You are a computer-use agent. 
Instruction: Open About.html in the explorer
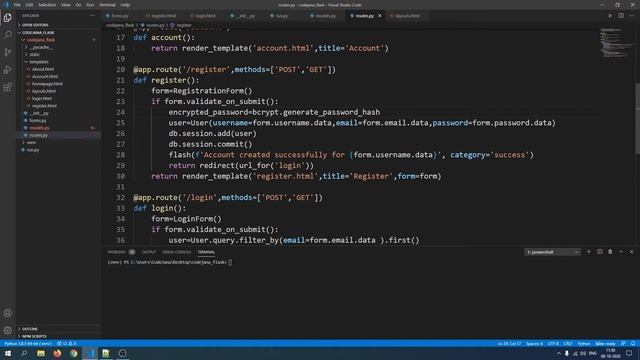pos(43,69)
